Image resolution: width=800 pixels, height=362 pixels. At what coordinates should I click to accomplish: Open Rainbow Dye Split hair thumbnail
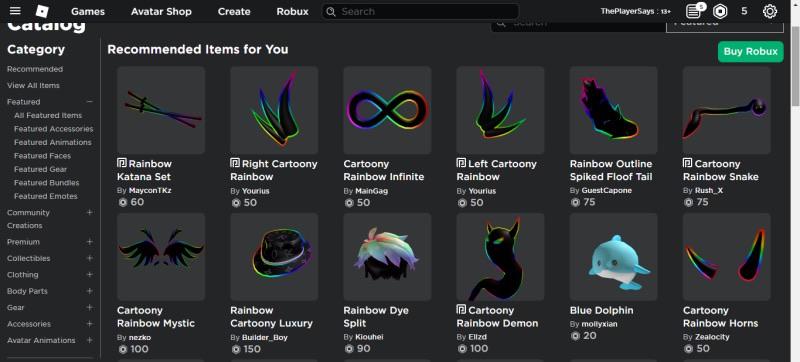[387, 257]
